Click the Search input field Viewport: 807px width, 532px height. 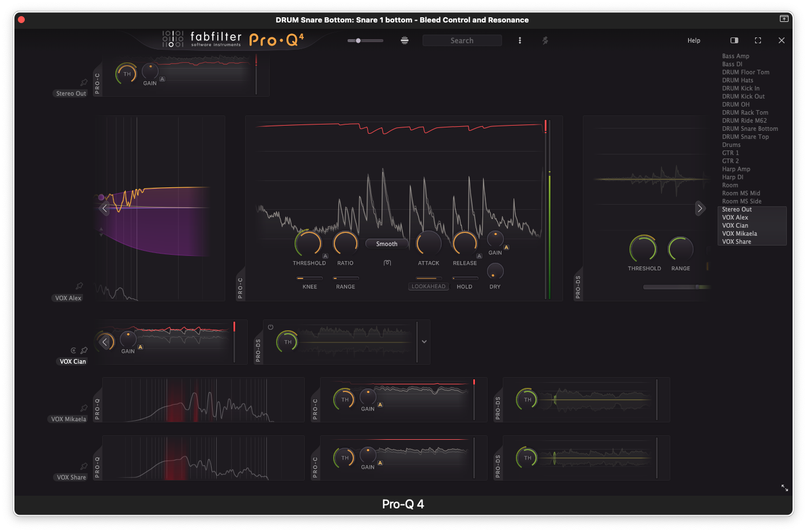462,40
